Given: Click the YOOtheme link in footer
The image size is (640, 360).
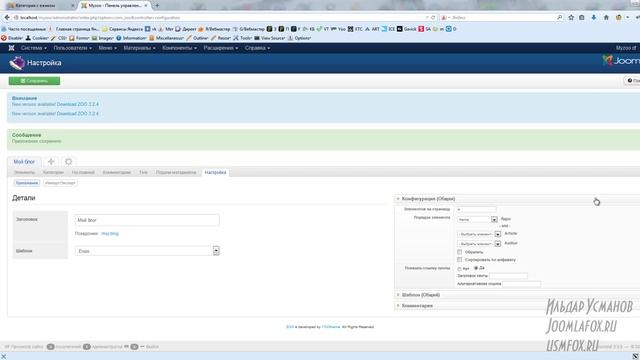Looking at the screenshot, I should pyautogui.click(x=331, y=327).
